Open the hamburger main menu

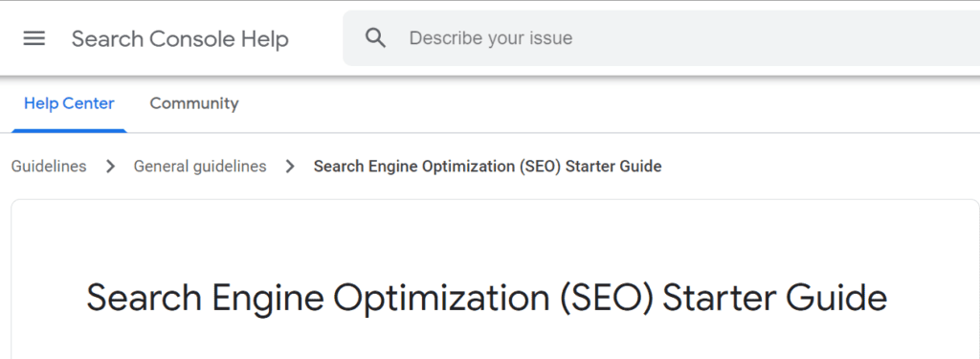[33, 39]
